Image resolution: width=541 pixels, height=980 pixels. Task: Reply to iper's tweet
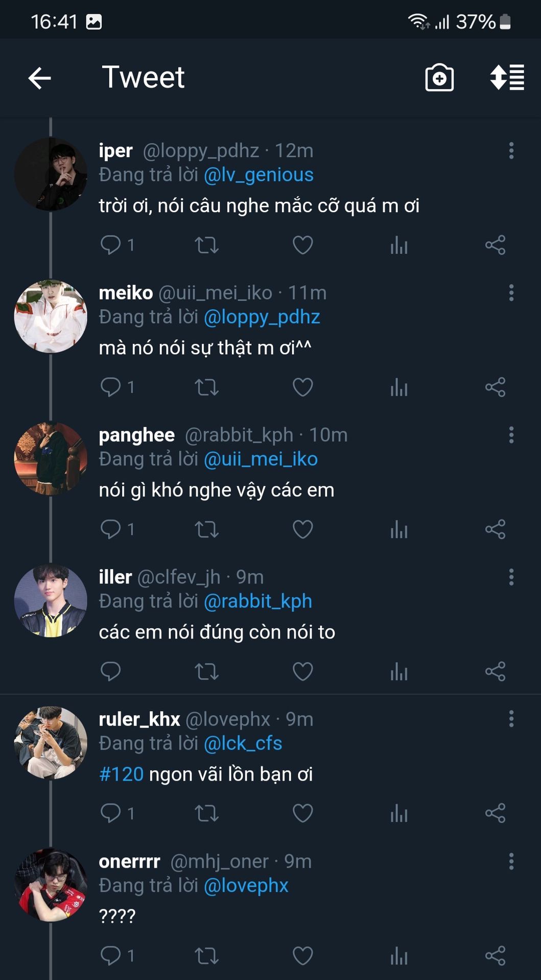point(110,245)
